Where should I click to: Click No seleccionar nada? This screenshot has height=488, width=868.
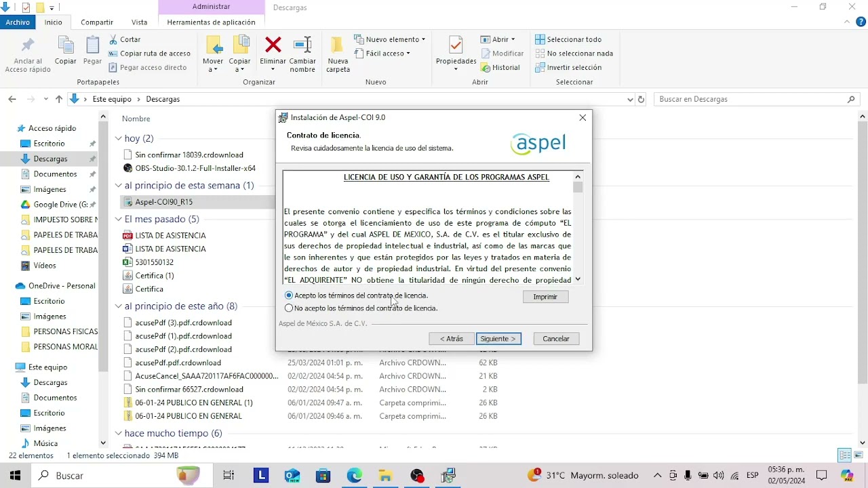click(x=574, y=54)
